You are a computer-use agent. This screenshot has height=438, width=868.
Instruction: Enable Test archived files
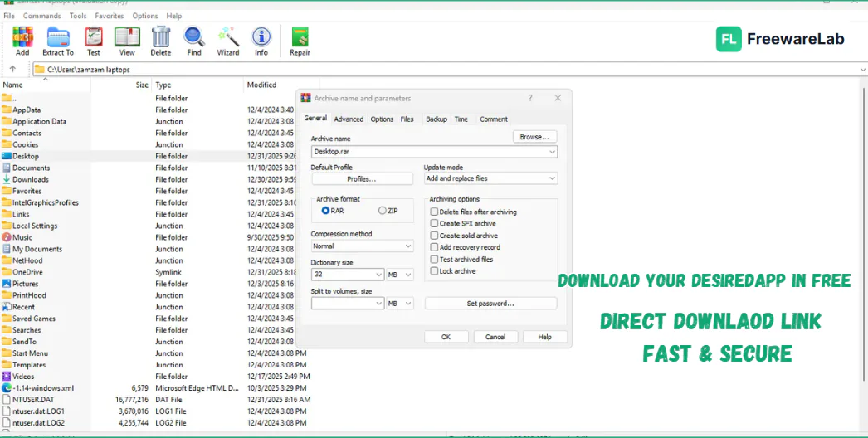[434, 259]
